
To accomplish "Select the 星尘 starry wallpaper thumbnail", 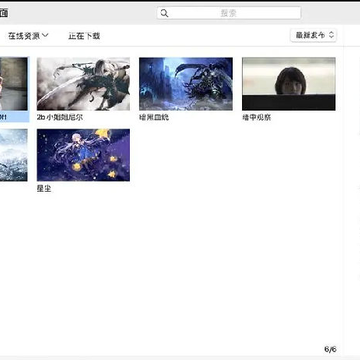I will coord(83,155).
